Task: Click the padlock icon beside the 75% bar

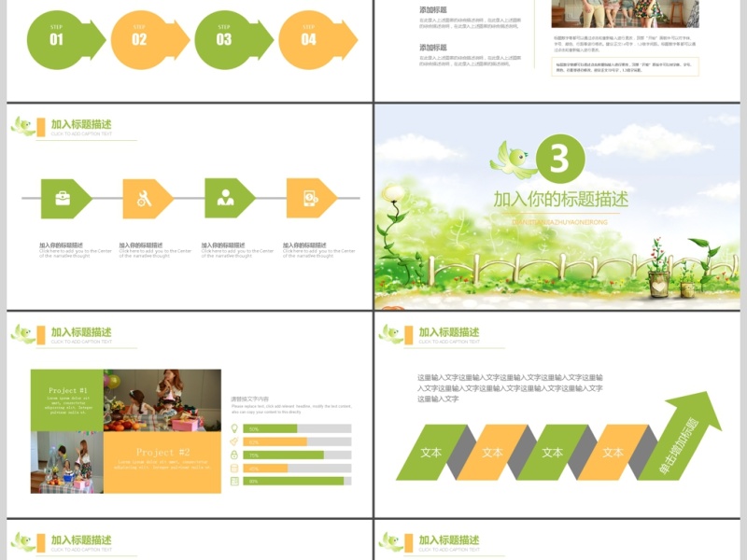Action: [x=234, y=455]
